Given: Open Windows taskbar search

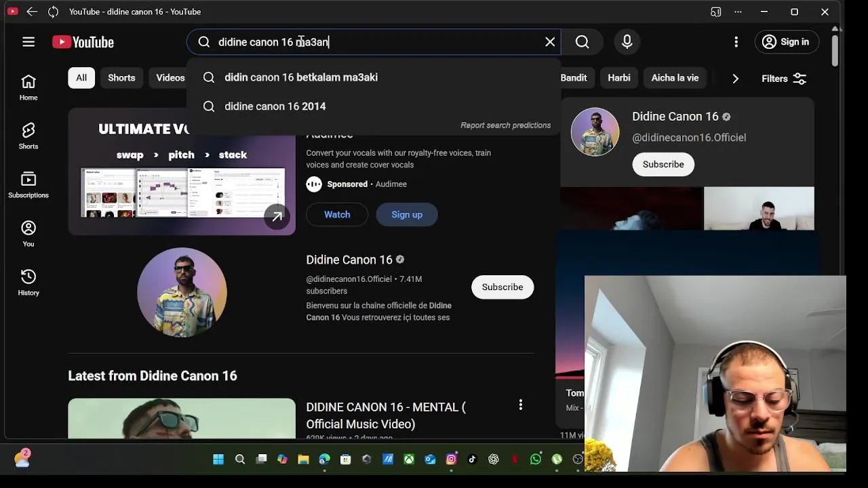Looking at the screenshot, I should 240,460.
